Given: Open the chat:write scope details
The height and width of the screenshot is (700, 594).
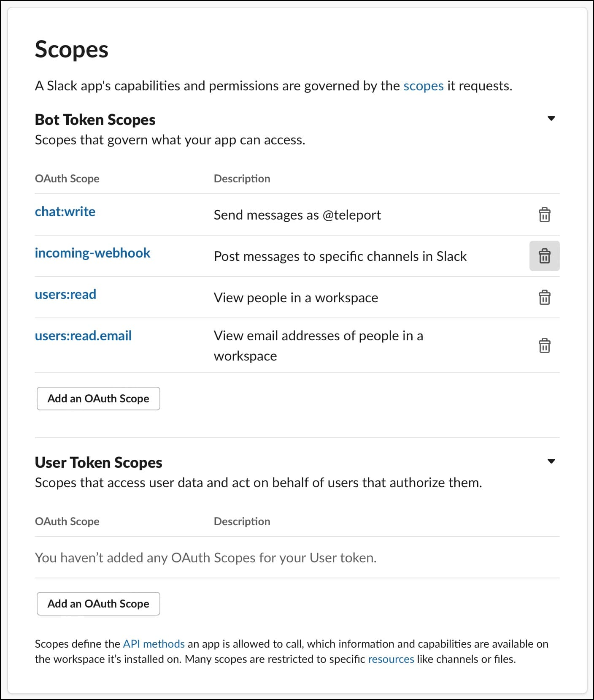Looking at the screenshot, I should point(65,212).
